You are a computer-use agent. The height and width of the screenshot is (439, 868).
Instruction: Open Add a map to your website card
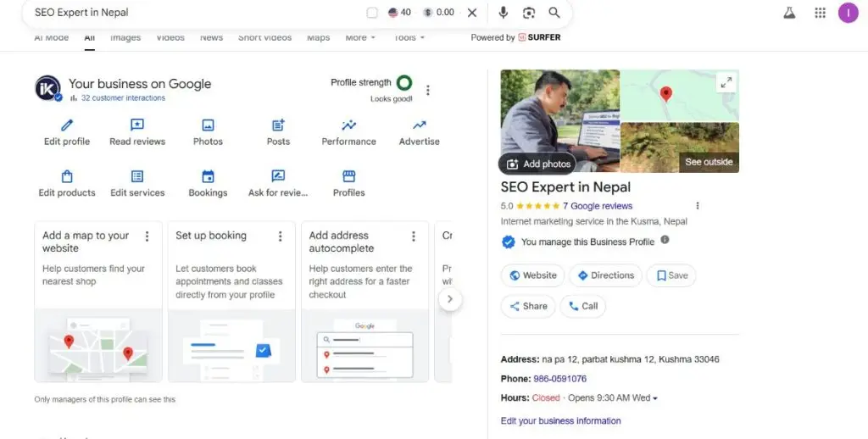(x=98, y=302)
